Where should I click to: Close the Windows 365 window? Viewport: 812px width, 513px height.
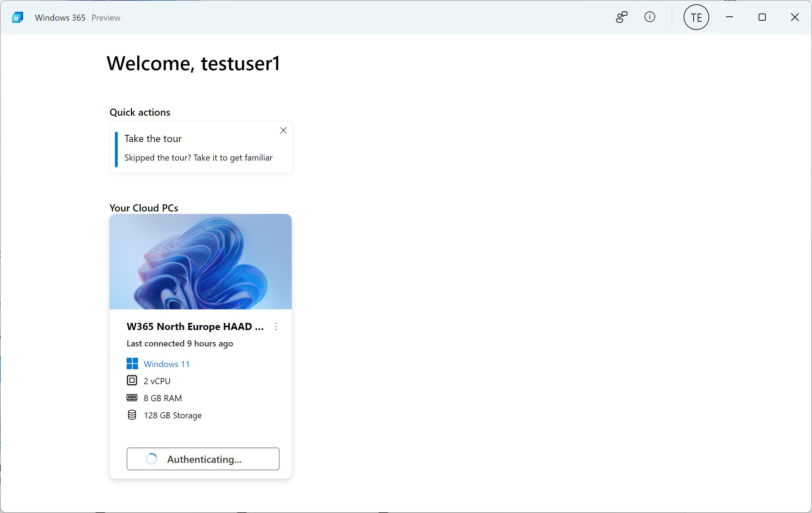[795, 17]
